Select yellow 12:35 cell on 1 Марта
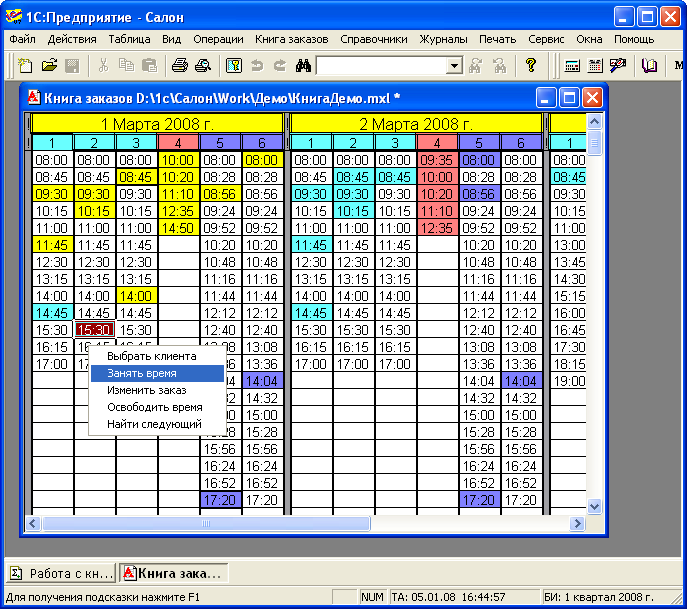Image resolution: width=687 pixels, height=609 pixels. tap(178, 211)
